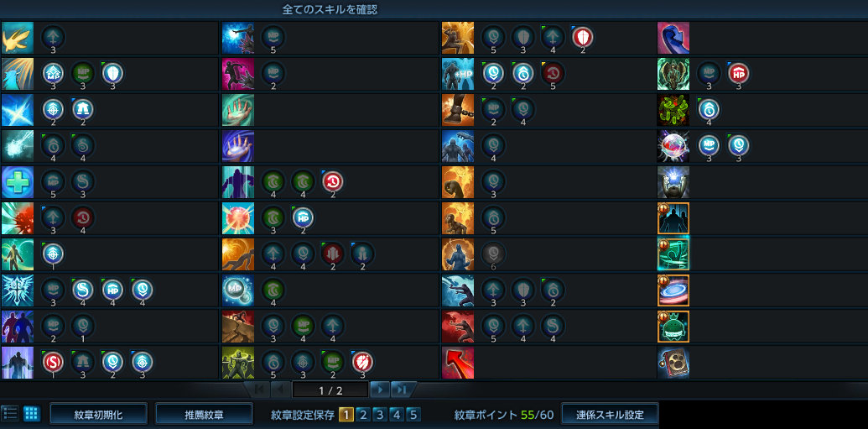
Task: Switch to grid view icon
Action: (x=32, y=414)
